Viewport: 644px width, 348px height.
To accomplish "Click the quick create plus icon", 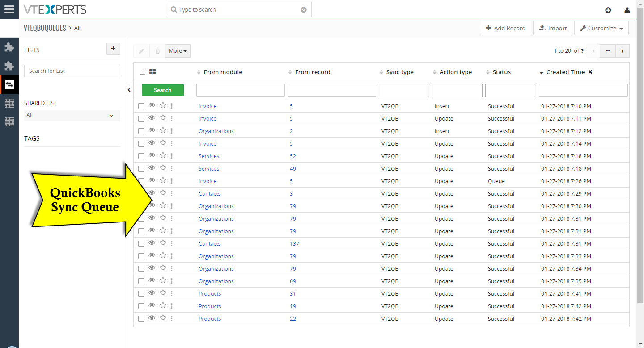I will point(608,10).
